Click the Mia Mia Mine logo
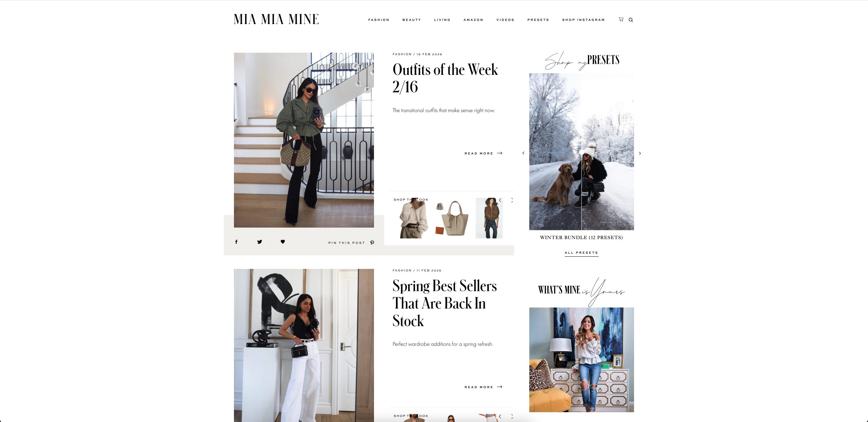Screen dimensions: 868x422 pyautogui.click(x=276, y=19)
